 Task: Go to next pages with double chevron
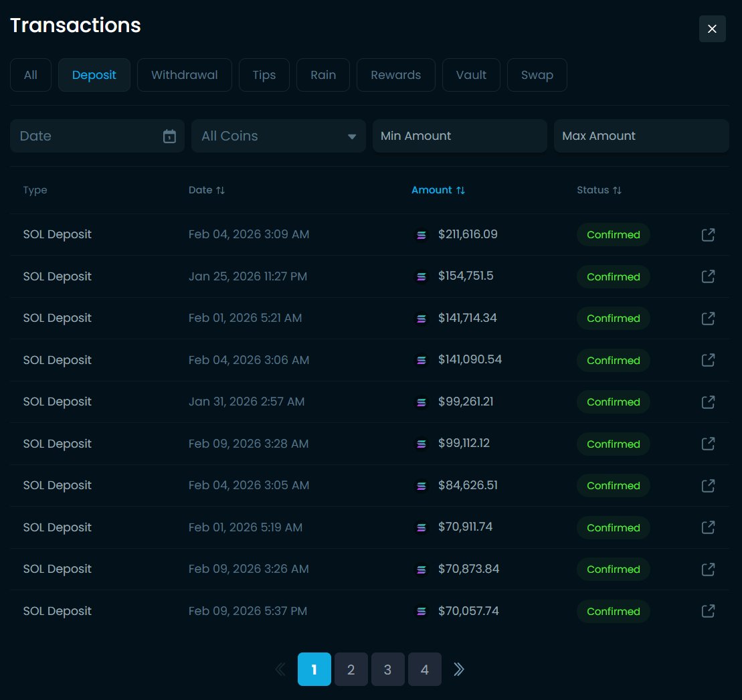pyautogui.click(x=458, y=669)
